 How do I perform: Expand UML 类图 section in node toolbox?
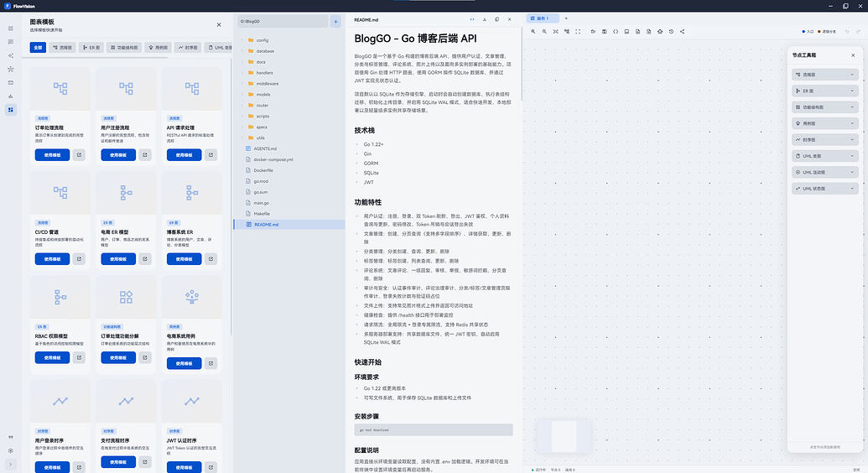(825, 156)
